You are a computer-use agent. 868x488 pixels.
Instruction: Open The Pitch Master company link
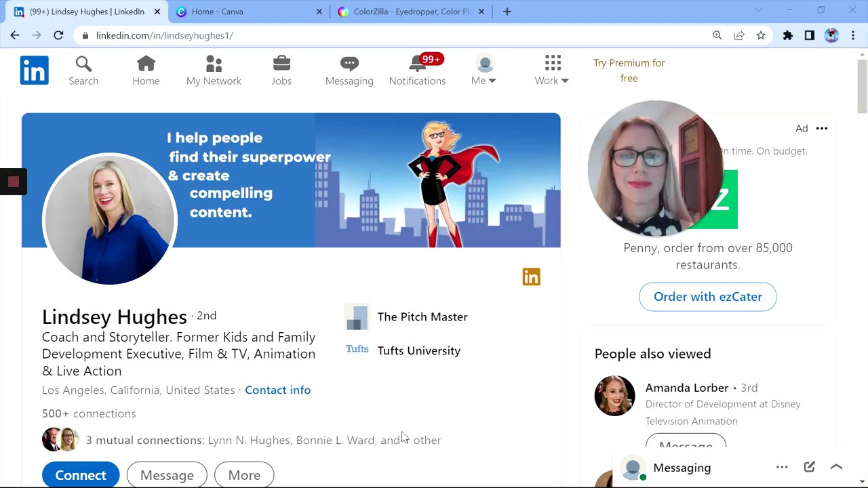click(x=406, y=317)
